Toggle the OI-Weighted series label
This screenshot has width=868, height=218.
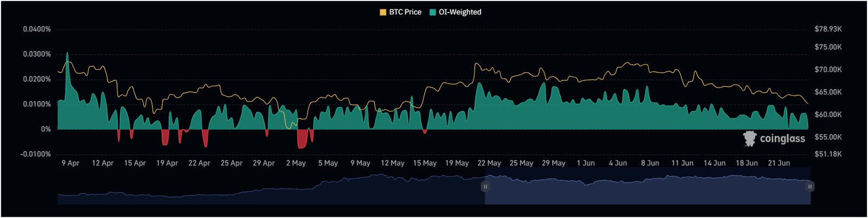[x=460, y=12]
